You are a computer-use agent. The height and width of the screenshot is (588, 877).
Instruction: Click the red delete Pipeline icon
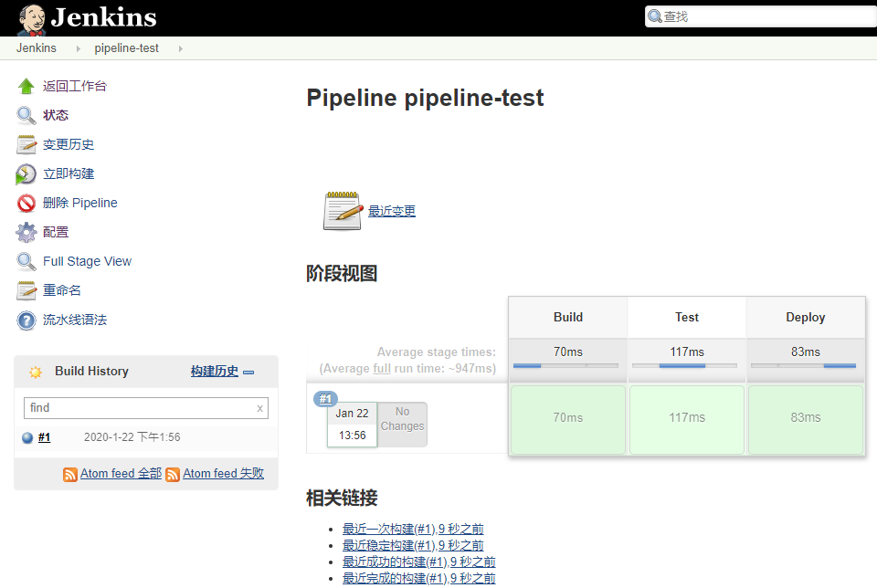click(x=26, y=203)
